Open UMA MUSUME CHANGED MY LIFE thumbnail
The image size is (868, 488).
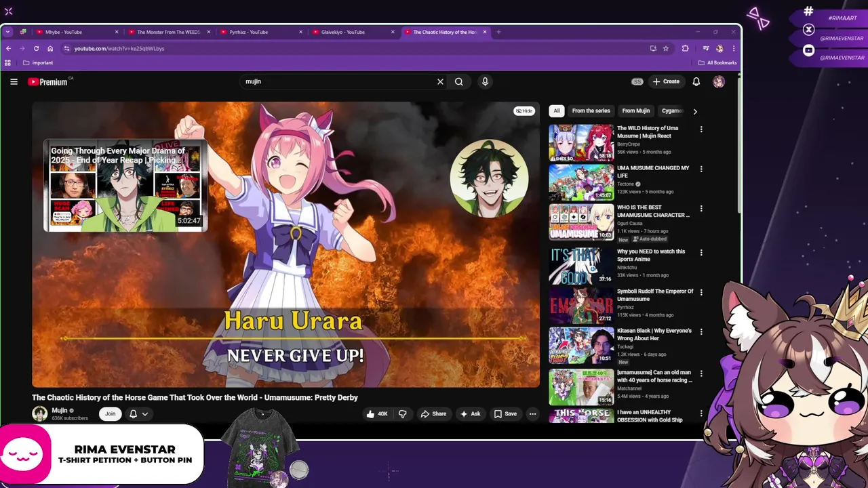pyautogui.click(x=581, y=182)
